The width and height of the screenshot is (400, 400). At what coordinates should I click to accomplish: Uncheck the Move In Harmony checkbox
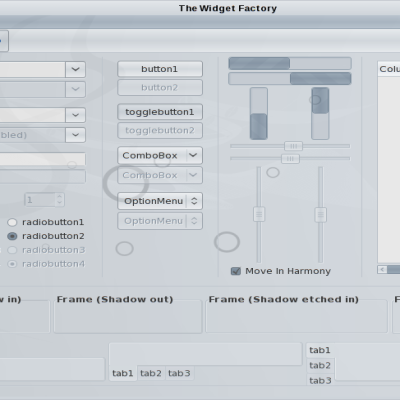tap(236, 271)
